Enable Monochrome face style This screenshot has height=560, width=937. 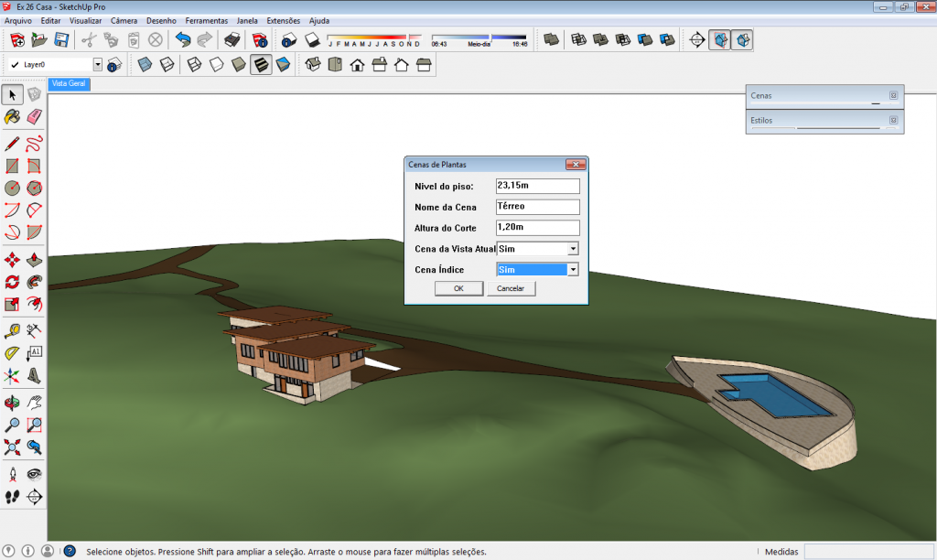(x=283, y=65)
